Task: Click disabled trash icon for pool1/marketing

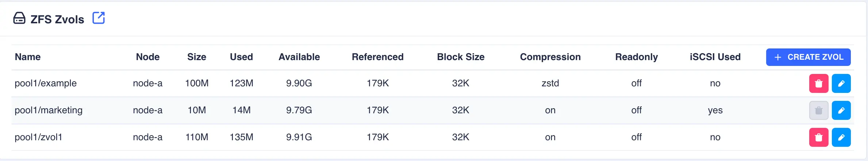Action: tap(819, 110)
